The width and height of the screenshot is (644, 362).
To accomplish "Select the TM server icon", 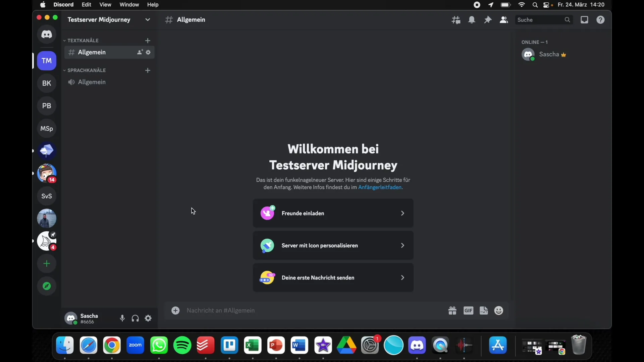I will 47,61.
